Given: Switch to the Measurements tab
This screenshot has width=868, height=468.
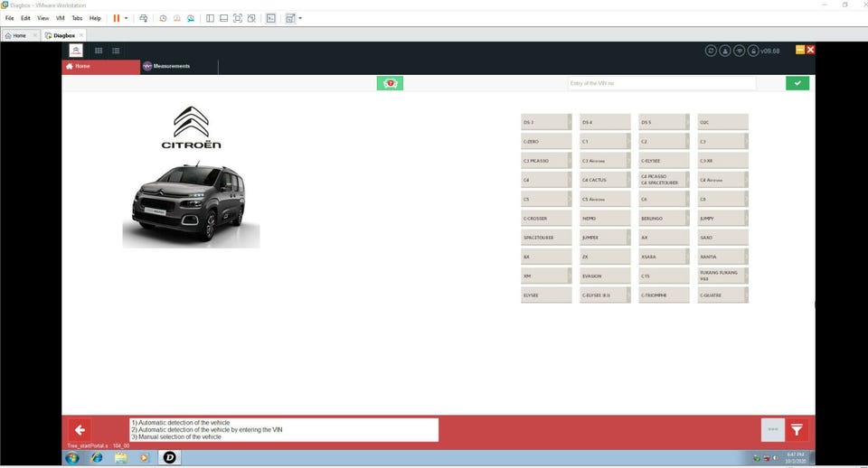Looking at the screenshot, I should pos(167,66).
